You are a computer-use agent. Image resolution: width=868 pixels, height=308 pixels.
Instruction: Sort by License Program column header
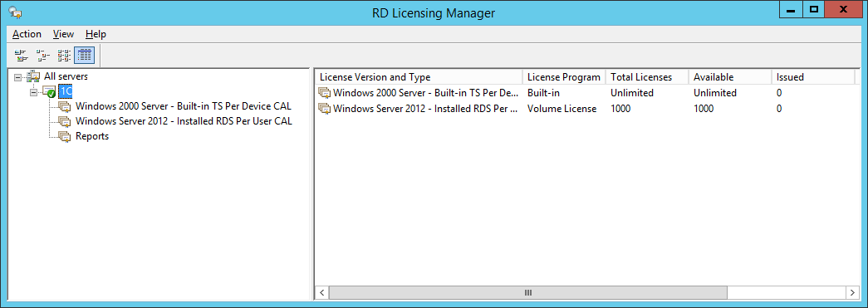pyautogui.click(x=564, y=77)
